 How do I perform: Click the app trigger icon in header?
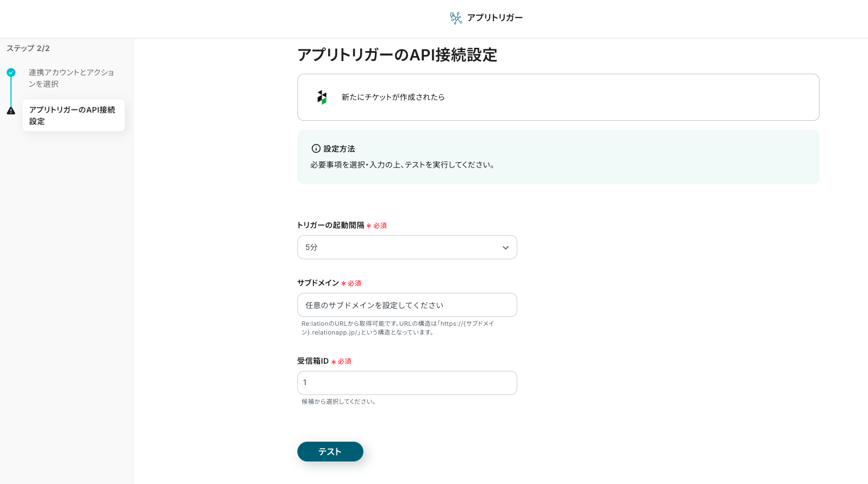tap(456, 18)
